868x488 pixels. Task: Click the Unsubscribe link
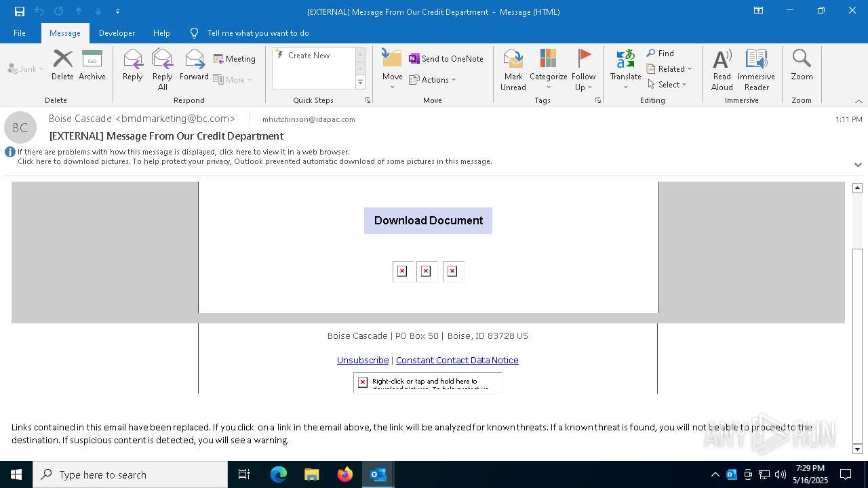(x=363, y=360)
